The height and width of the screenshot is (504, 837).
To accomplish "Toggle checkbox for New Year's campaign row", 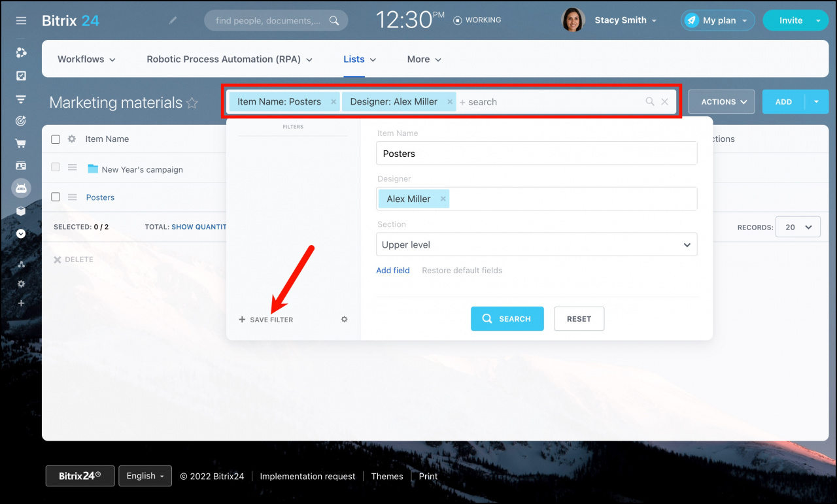I will click(56, 167).
